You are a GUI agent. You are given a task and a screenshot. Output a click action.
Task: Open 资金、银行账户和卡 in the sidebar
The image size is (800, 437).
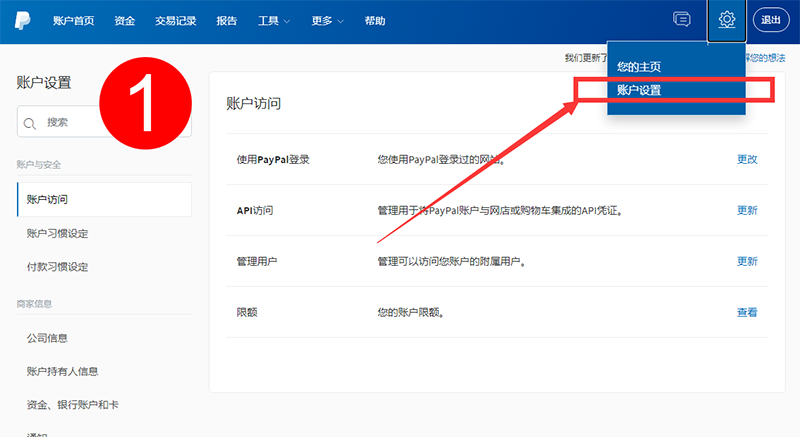click(x=73, y=404)
